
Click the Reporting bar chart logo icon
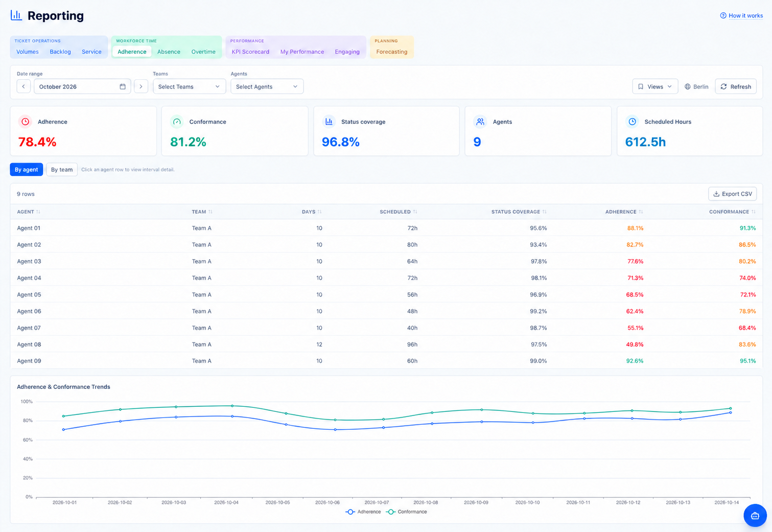coord(16,15)
